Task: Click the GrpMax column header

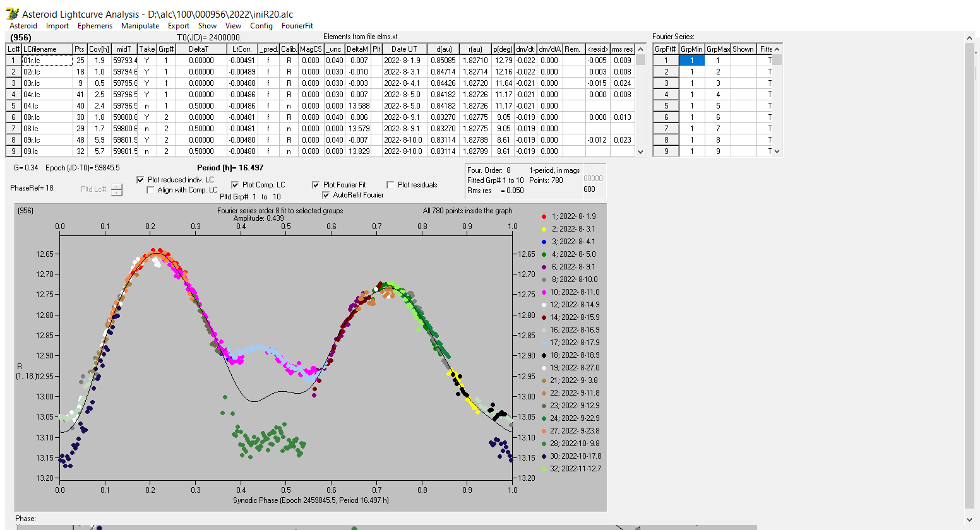Action: tap(718, 49)
